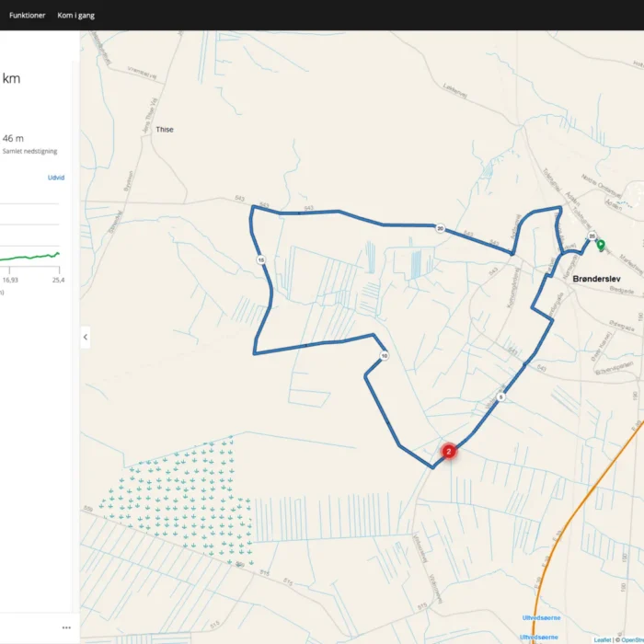Image resolution: width=644 pixels, height=644 pixels.
Task: Expand the elevation profile via Udvid
Action: 56,178
